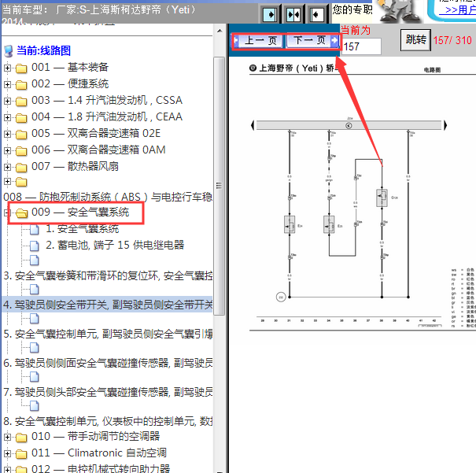This screenshot has height=473, width=476.
Task: Open tree item 8. 安全气囊控制单元, 仪表板中的控制单元
Action: coord(108,421)
